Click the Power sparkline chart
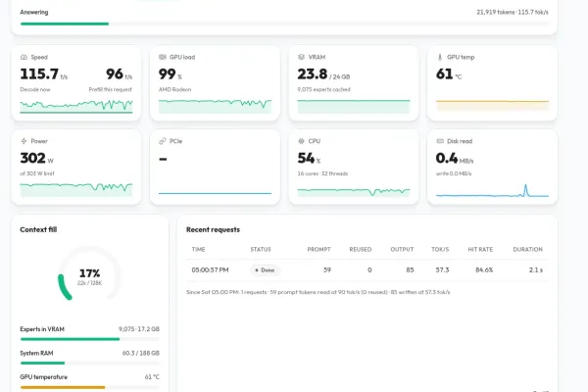Screen dimensions: 588x392 (x=76, y=189)
